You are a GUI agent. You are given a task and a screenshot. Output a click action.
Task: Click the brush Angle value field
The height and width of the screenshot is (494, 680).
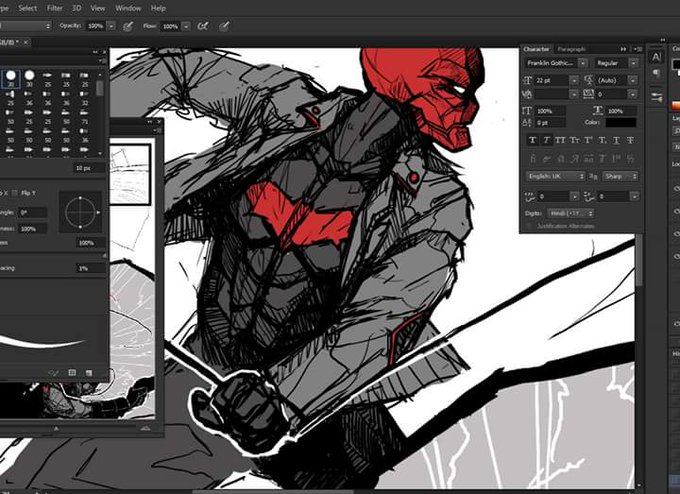33,213
